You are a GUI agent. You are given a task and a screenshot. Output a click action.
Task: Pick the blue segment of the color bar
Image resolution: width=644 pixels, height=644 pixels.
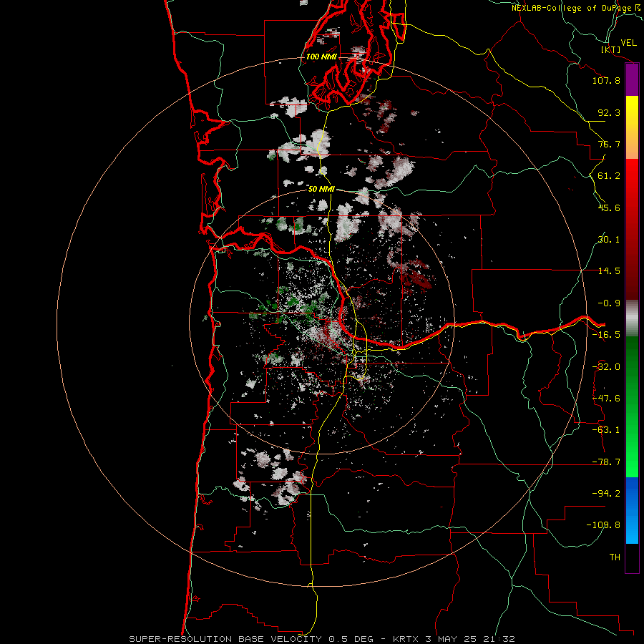(x=632, y=510)
